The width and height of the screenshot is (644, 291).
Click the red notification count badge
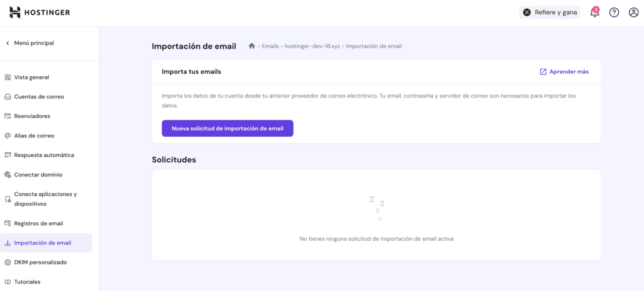click(596, 9)
